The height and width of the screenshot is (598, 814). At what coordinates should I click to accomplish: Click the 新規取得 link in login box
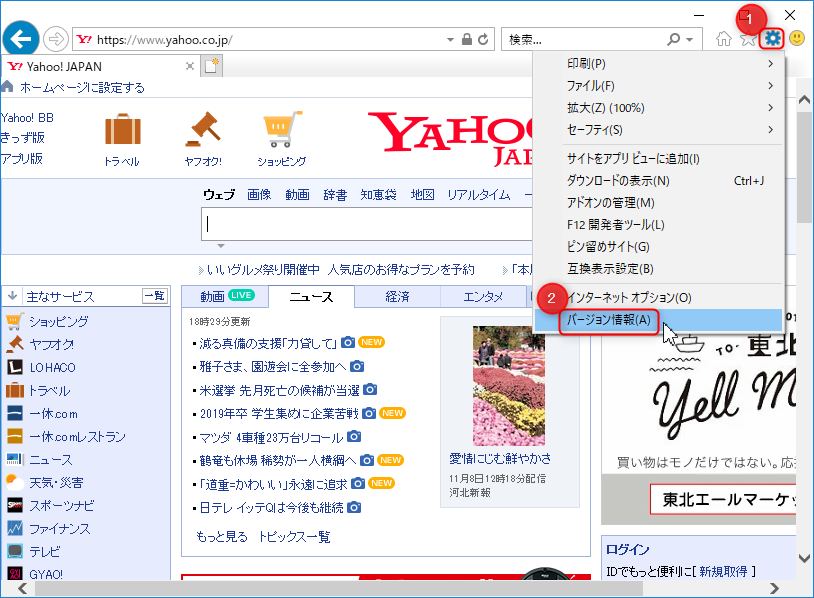pyautogui.click(x=723, y=572)
